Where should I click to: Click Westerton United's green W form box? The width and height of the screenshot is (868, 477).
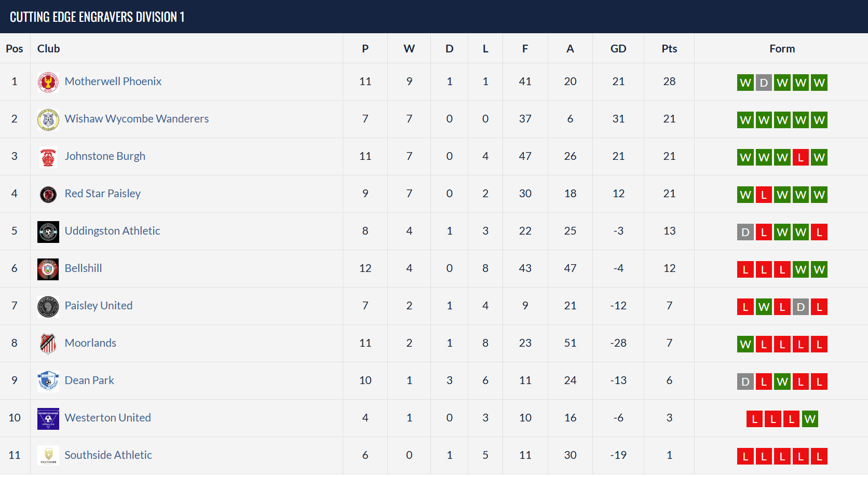pyautogui.click(x=810, y=419)
